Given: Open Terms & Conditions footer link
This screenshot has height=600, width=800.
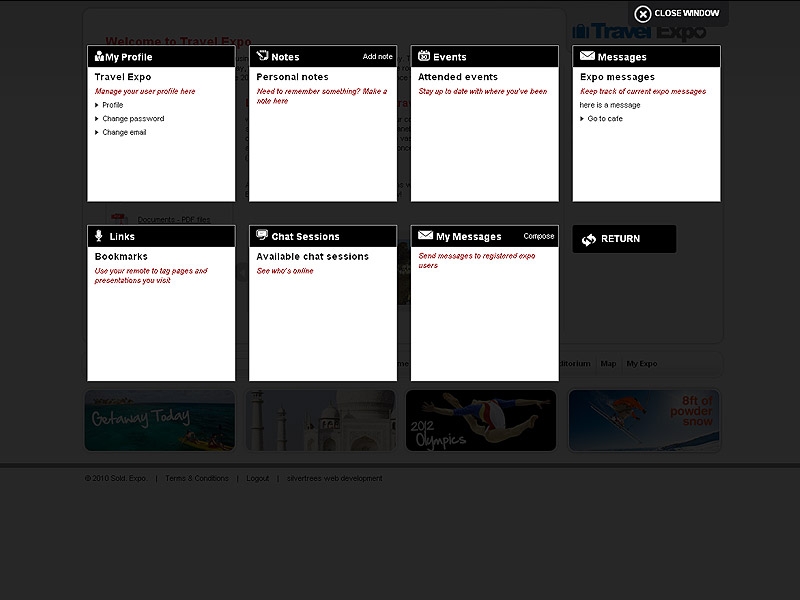Looking at the screenshot, I should [196, 479].
